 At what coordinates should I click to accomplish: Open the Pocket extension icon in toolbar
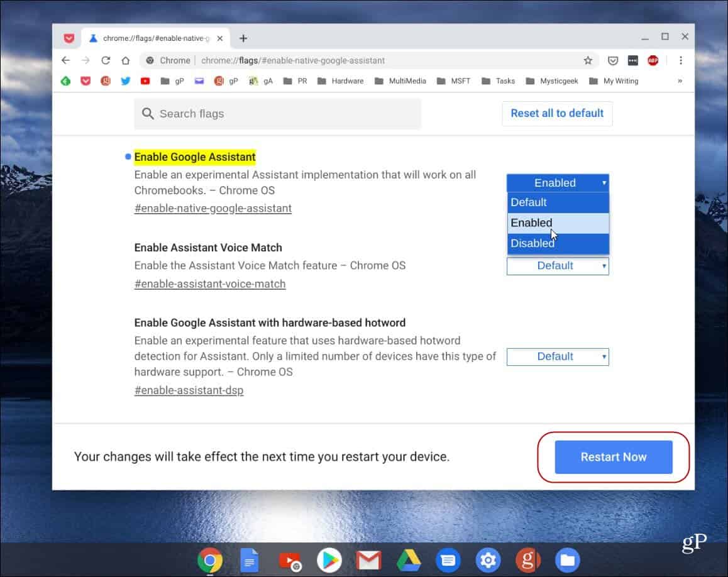(612, 60)
